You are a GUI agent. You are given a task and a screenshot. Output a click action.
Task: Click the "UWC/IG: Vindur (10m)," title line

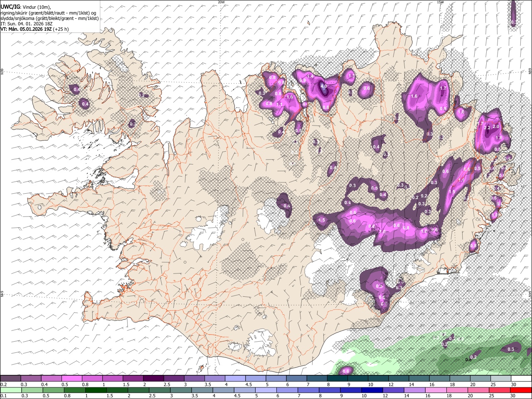(26, 7)
